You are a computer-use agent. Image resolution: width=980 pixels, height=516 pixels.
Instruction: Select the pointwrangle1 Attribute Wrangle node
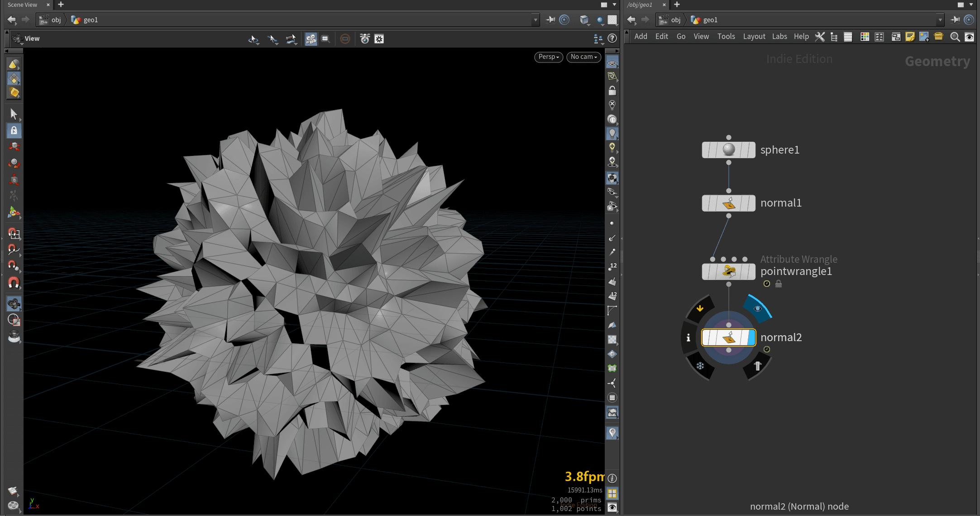pyautogui.click(x=728, y=271)
